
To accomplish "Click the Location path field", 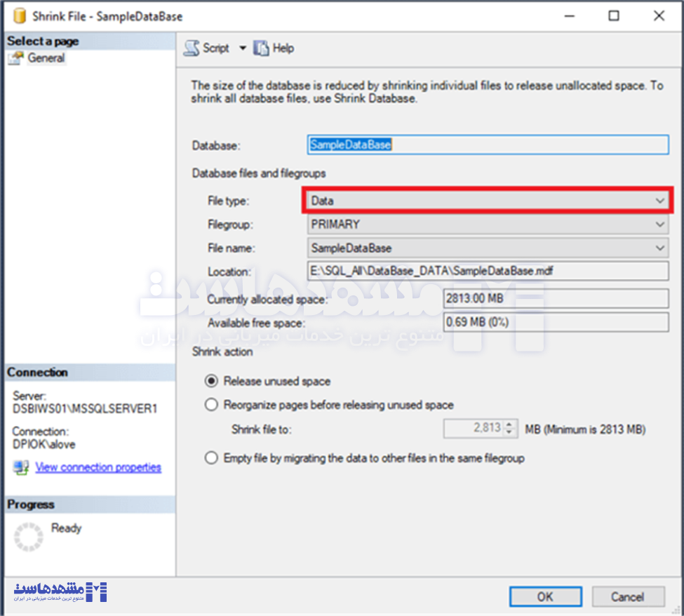I will tap(488, 272).
